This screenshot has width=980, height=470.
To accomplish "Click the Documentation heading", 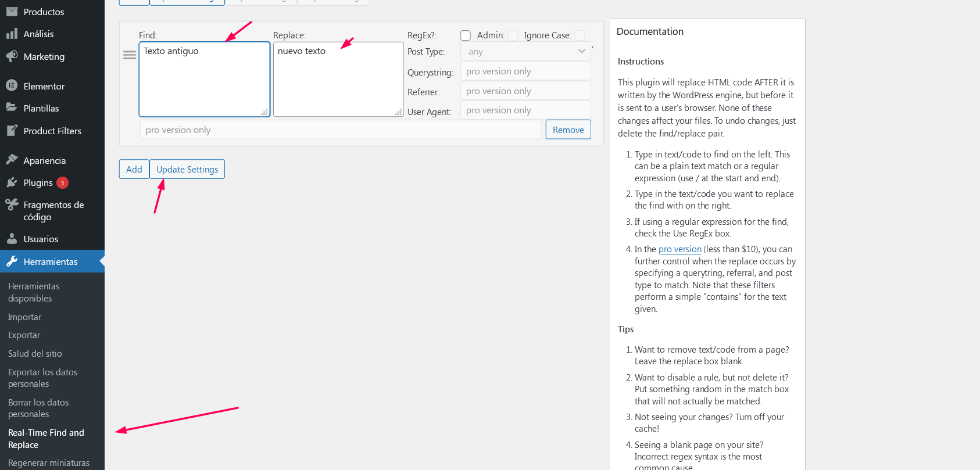I will coord(650,31).
